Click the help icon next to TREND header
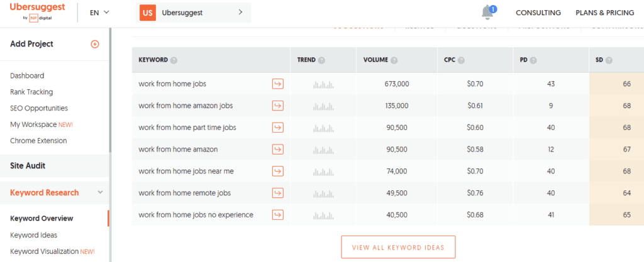The height and width of the screenshot is (262, 644). point(321,60)
